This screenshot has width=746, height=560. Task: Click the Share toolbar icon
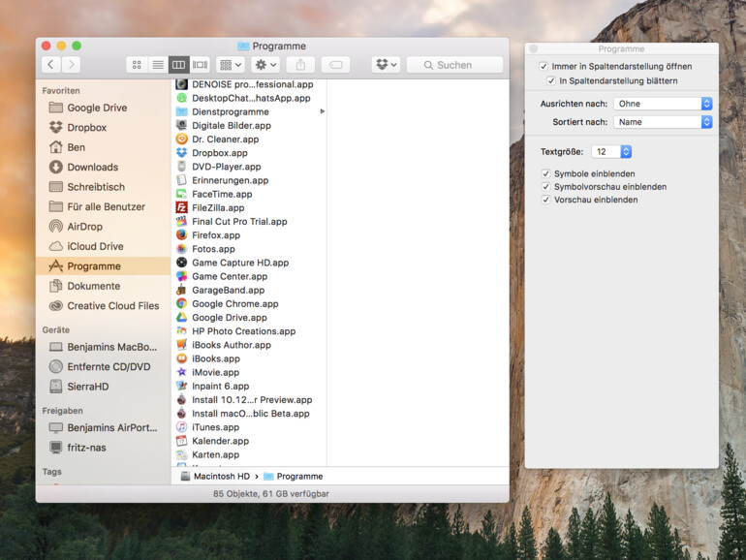pos(300,65)
